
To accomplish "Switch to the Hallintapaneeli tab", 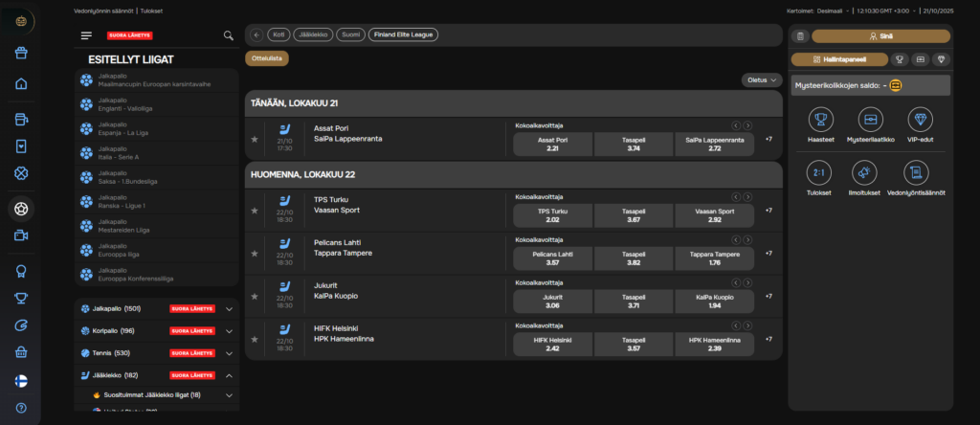I will [838, 58].
